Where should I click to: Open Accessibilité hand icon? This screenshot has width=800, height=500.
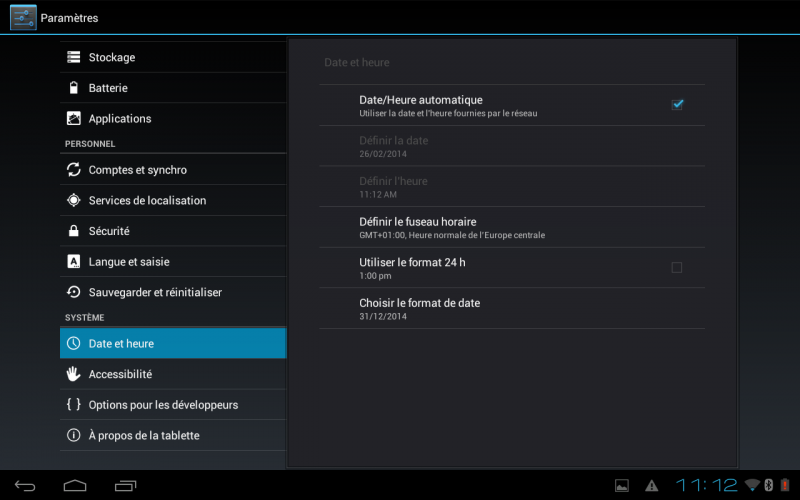[73, 374]
